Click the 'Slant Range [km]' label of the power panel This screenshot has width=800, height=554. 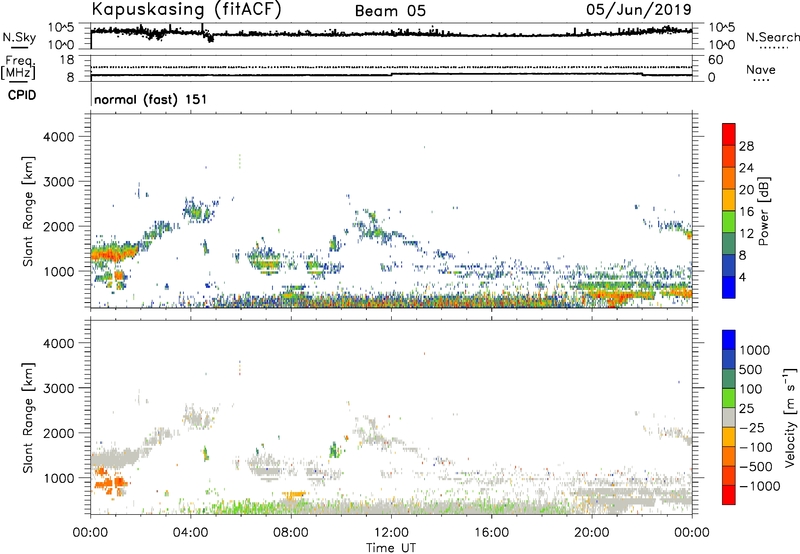[x=28, y=211]
